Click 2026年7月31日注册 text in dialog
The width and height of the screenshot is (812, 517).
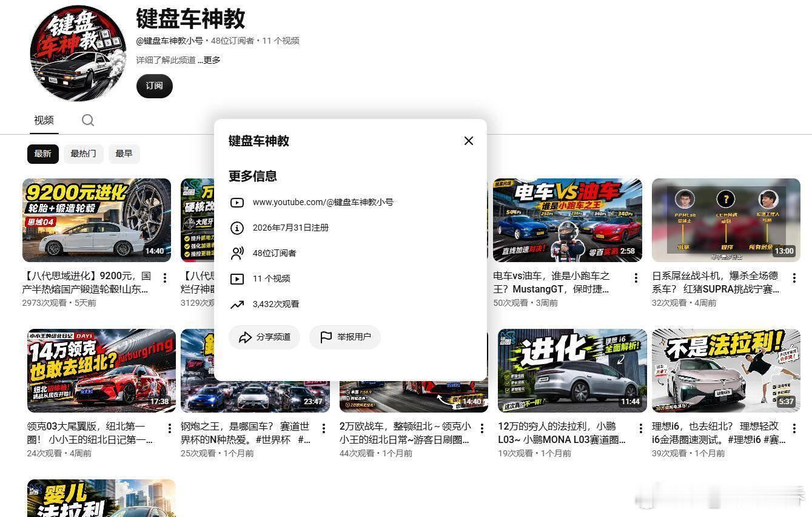[x=290, y=228]
